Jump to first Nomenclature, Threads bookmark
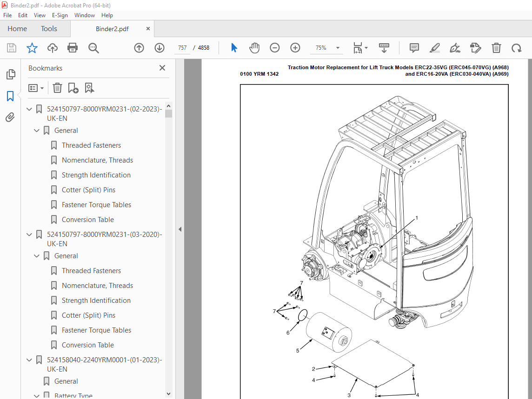The height and width of the screenshot is (399, 532). coord(97,160)
